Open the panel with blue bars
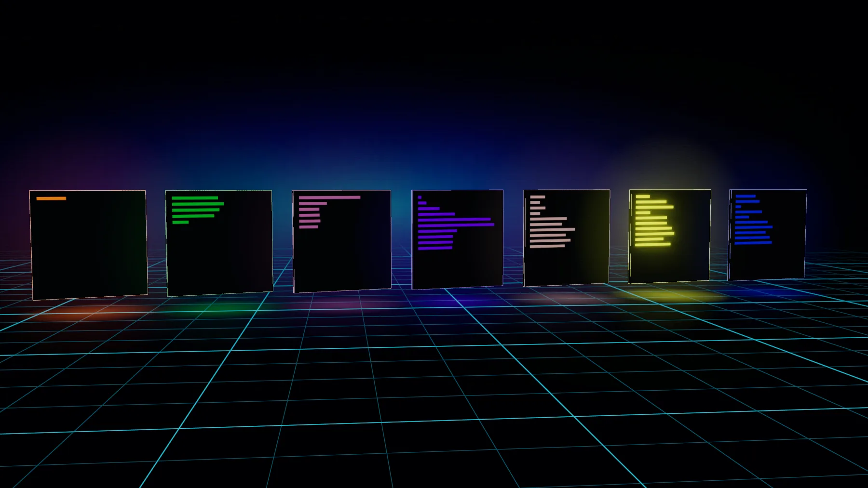Screen dimensions: 868x488 click(x=767, y=235)
